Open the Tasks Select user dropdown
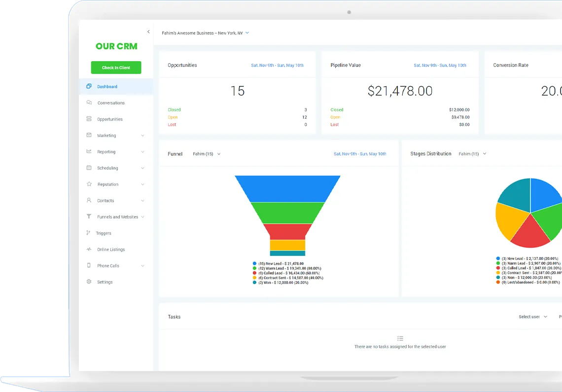This screenshot has width=562, height=392. (533, 317)
